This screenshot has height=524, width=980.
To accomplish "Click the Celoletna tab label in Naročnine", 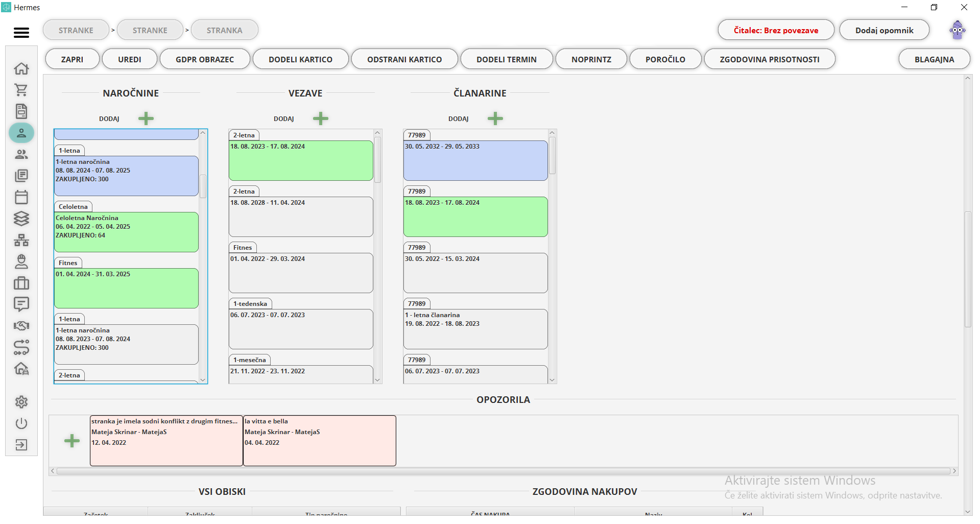I will pos(73,207).
